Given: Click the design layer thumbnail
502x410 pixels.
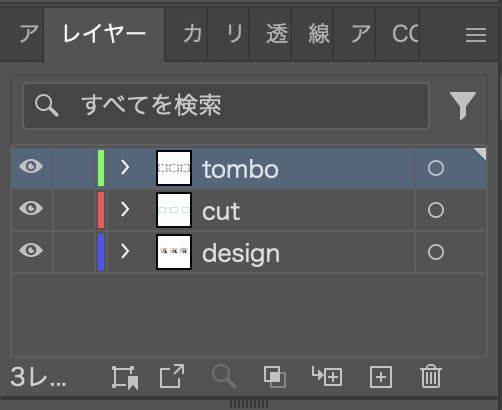Looking at the screenshot, I should pos(174,252).
